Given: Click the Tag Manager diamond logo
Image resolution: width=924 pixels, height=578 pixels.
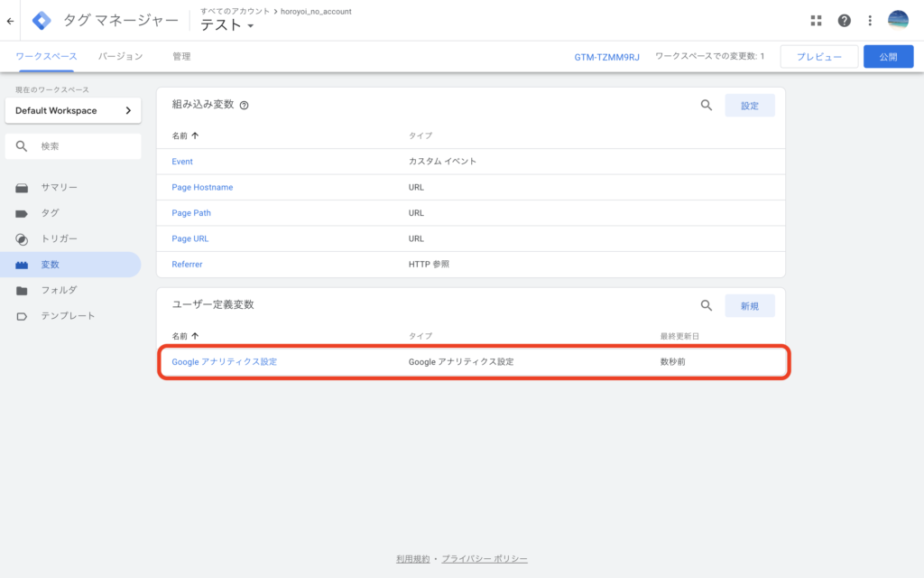Looking at the screenshot, I should [42, 21].
